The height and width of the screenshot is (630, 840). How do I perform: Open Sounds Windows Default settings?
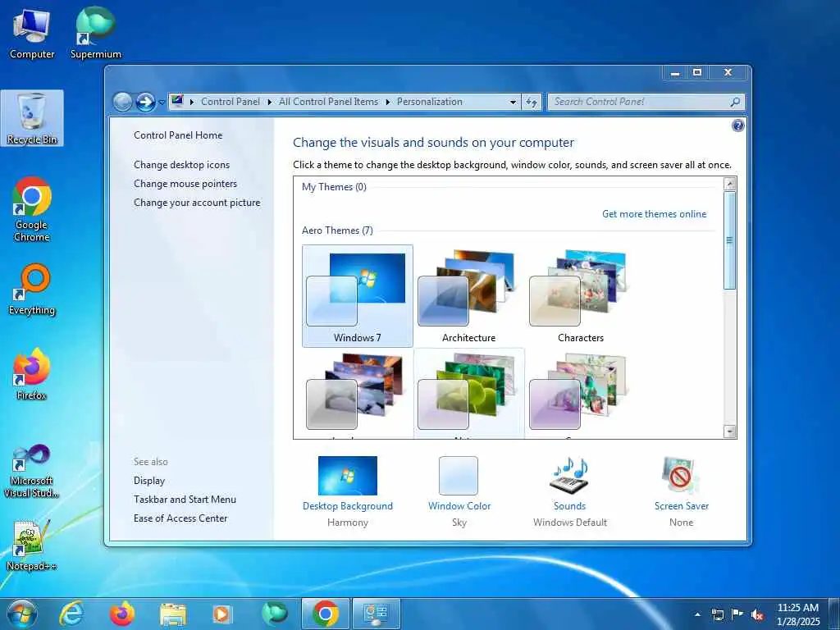click(x=570, y=491)
